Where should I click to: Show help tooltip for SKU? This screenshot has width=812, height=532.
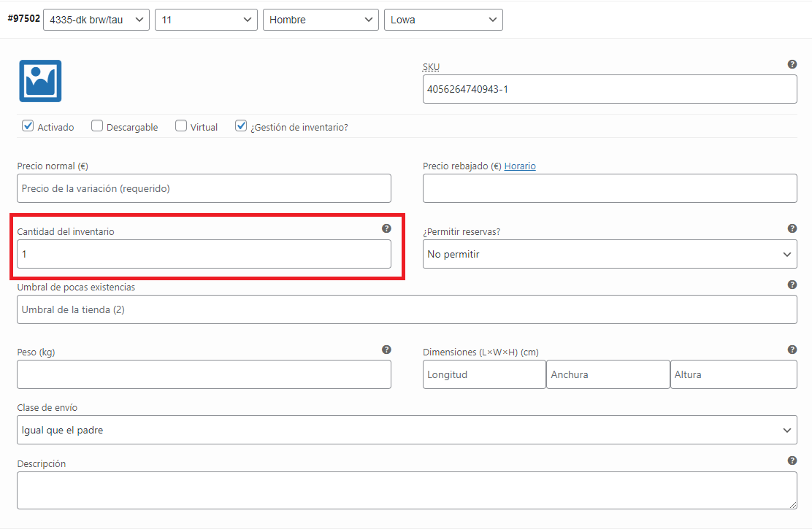click(792, 64)
